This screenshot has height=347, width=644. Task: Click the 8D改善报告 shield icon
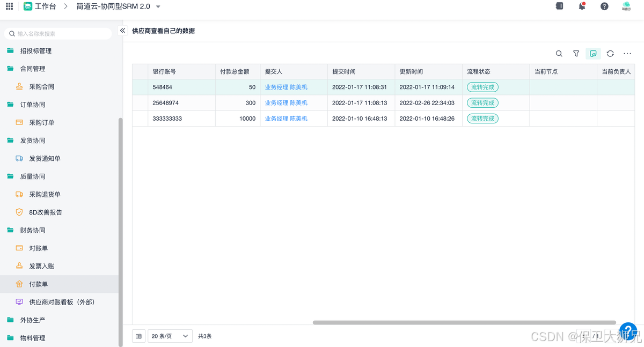click(19, 212)
